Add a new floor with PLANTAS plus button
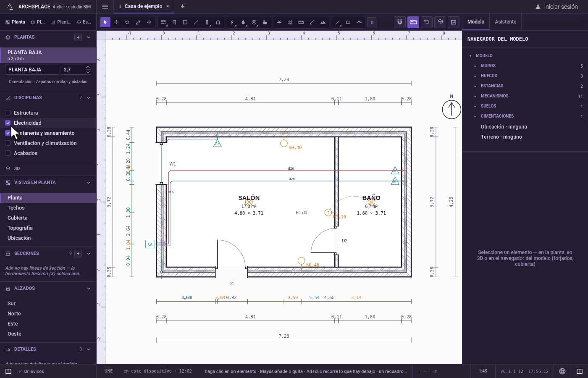 (x=78, y=37)
